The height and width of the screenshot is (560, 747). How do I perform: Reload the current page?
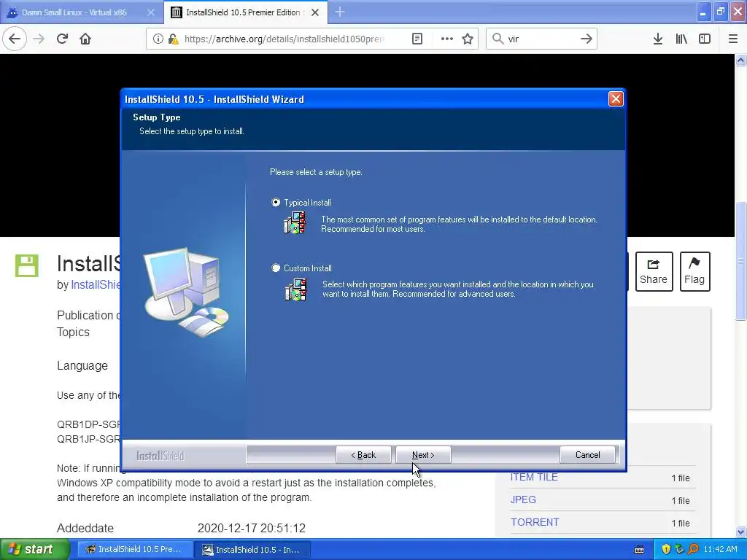click(62, 39)
